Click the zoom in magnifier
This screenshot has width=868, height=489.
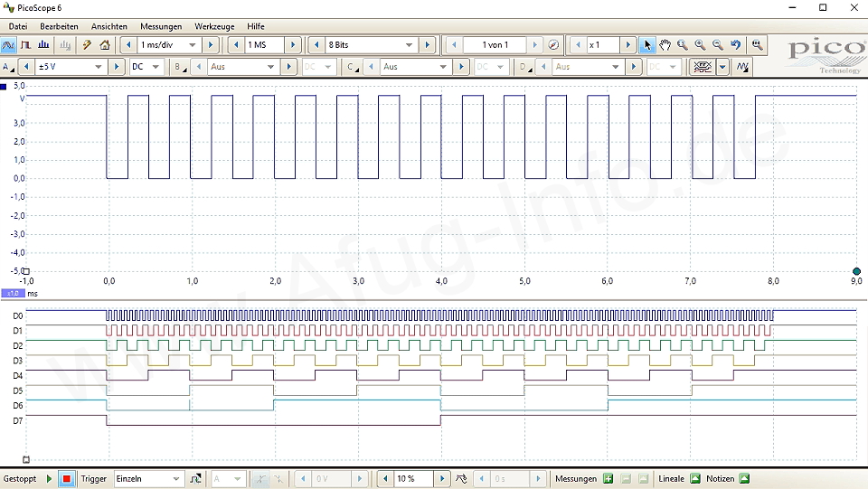click(x=700, y=45)
